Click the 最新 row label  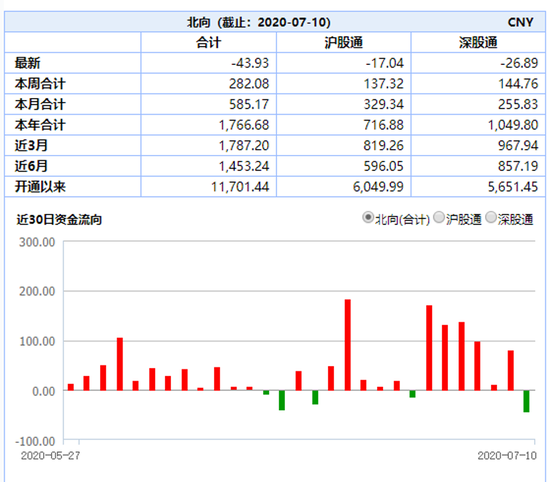(x=27, y=63)
